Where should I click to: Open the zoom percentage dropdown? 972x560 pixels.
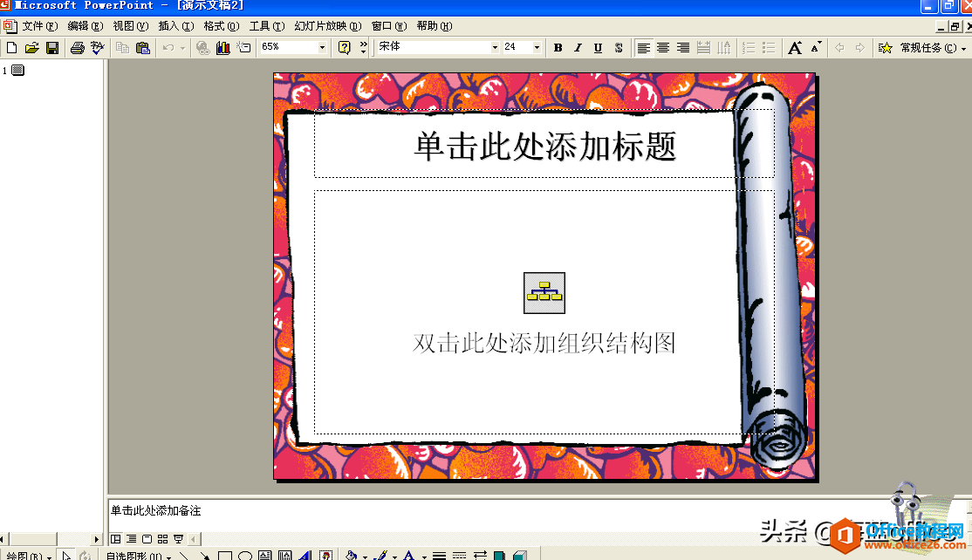[322, 47]
